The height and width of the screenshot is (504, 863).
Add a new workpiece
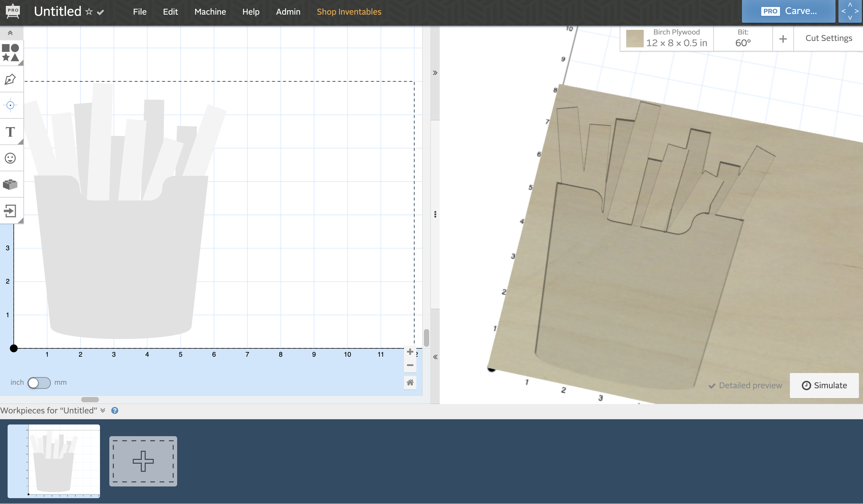pos(143,461)
